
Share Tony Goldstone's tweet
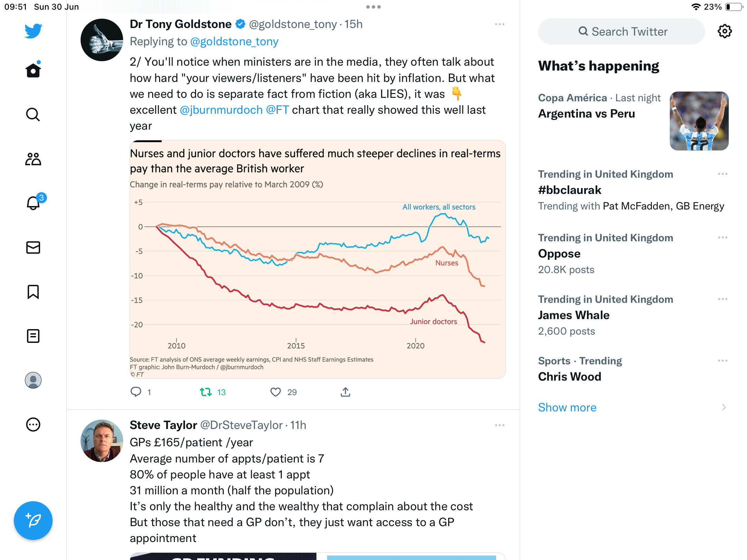345,392
